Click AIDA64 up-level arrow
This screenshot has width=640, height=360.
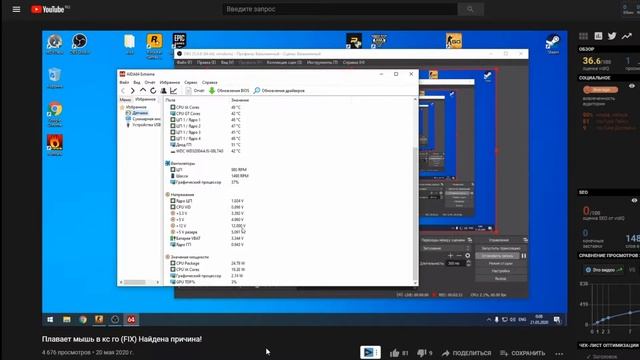[x=143, y=91]
